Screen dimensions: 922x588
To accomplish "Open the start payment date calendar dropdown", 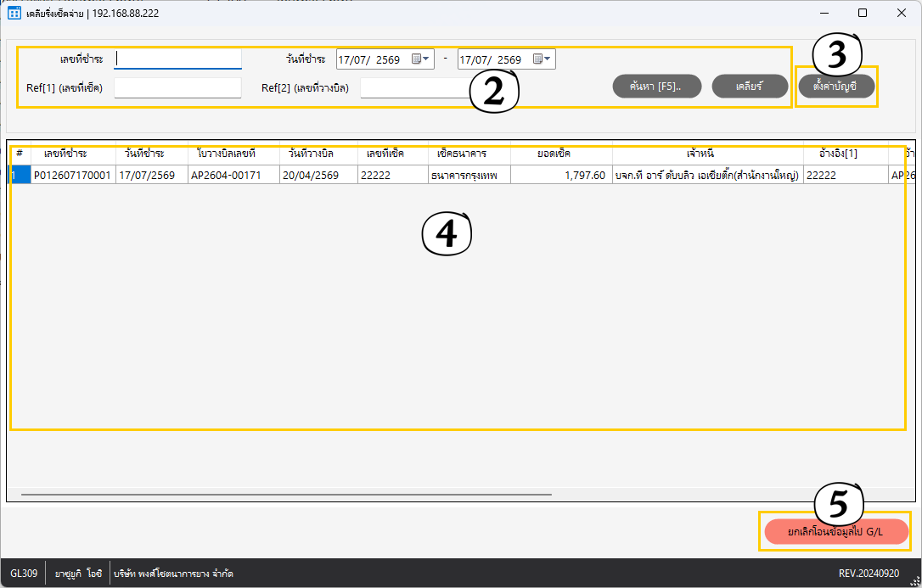I will tap(420, 59).
